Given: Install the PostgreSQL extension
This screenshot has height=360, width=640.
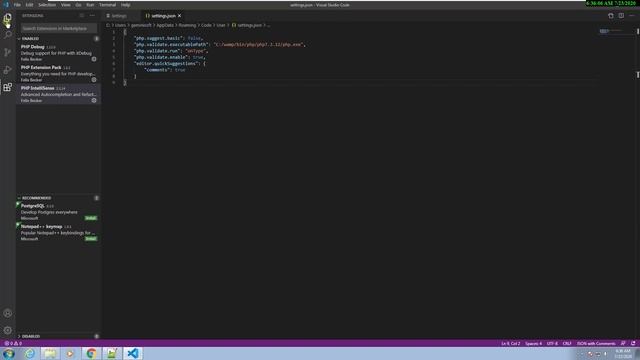Looking at the screenshot, I should (91, 218).
